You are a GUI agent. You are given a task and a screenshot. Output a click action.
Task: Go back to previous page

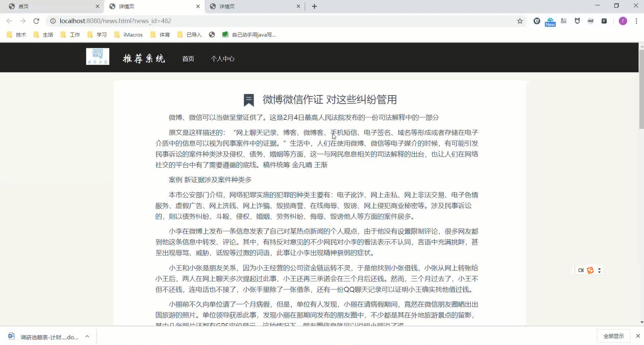tap(9, 21)
